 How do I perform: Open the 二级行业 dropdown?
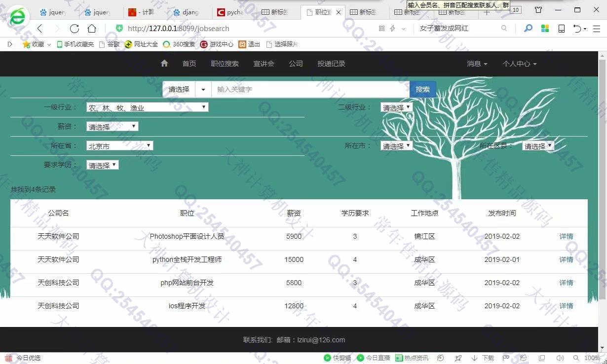[x=396, y=107]
